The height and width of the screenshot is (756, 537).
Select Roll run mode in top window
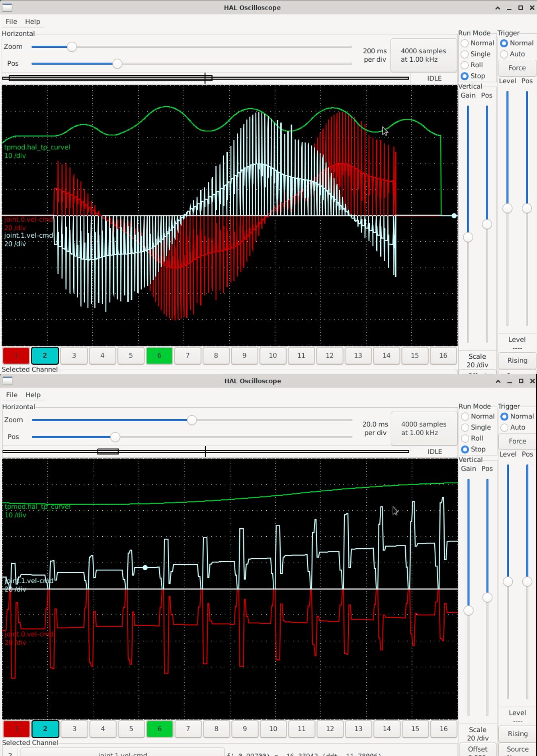tap(472, 65)
